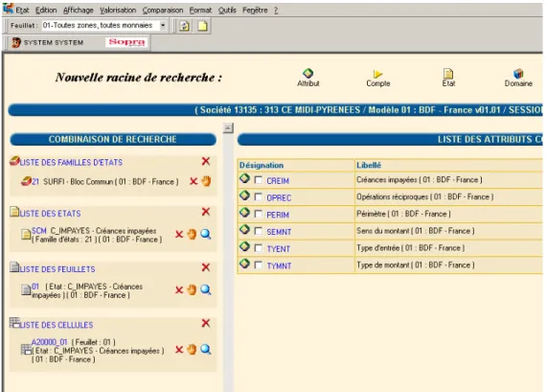Open the Comparaison menu

click(163, 11)
